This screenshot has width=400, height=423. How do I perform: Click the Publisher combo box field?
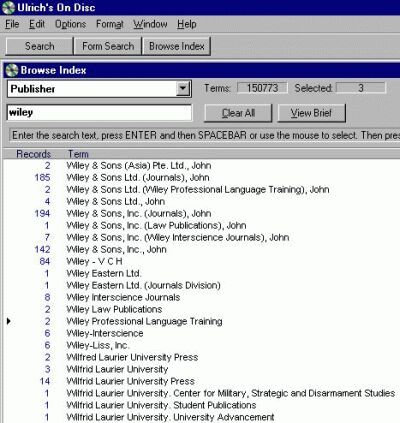tap(99, 89)
